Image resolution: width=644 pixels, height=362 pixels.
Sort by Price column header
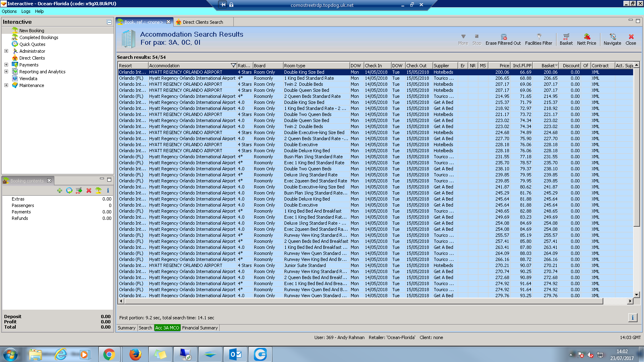coord(499,65)
